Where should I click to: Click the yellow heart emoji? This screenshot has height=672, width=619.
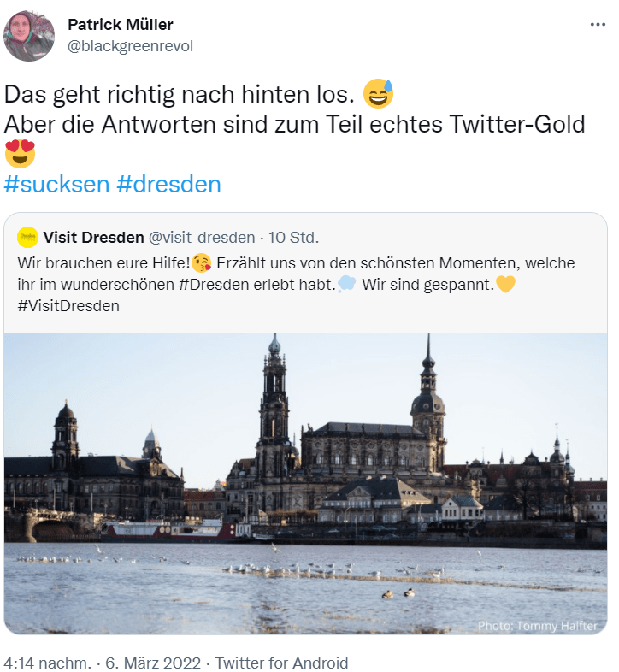(505, 284)
